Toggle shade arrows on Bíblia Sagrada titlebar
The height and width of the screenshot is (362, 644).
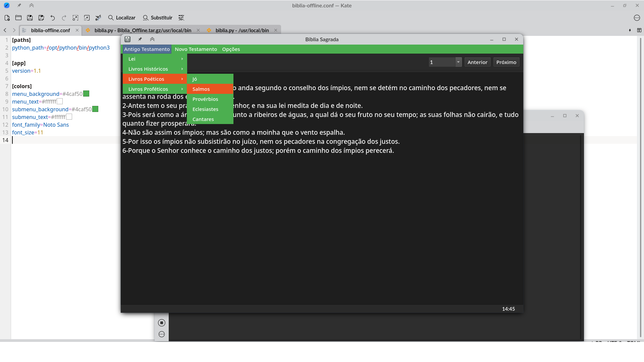152,39
